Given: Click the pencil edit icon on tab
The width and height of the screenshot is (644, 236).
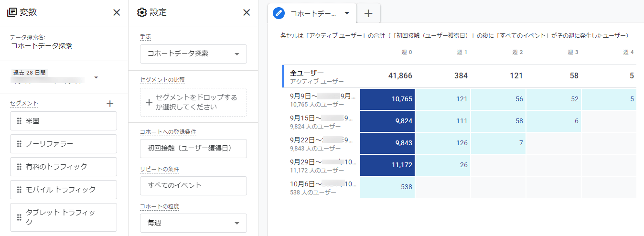Looking at the screenshot, I should pyautogui.click(x=279, y=13).
